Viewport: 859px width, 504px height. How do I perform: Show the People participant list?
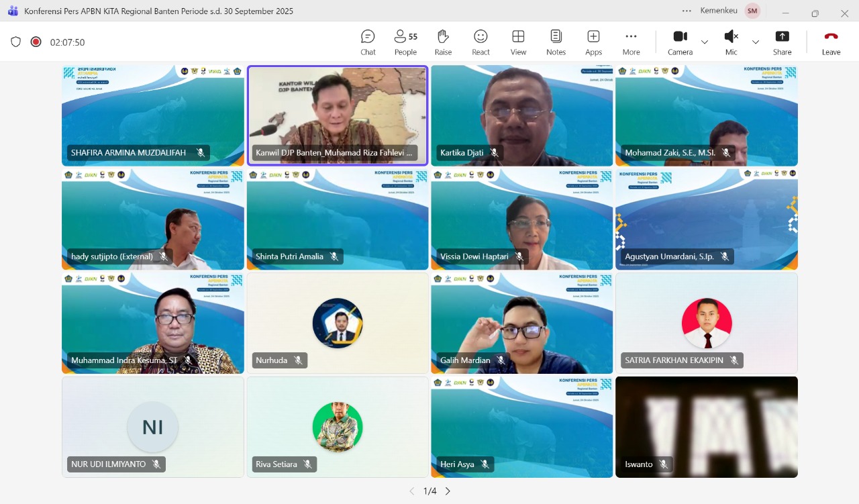(x=405, y=42)
